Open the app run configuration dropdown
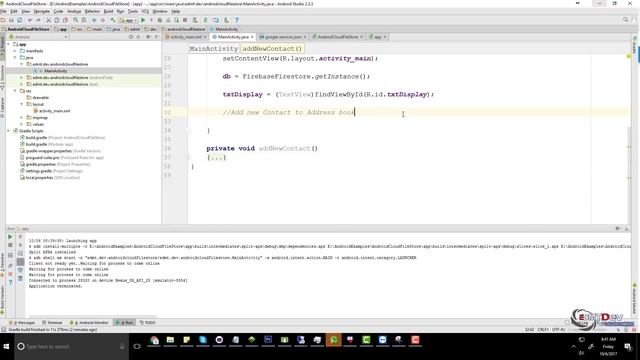640x360 pixels. [x=128, y=20]
